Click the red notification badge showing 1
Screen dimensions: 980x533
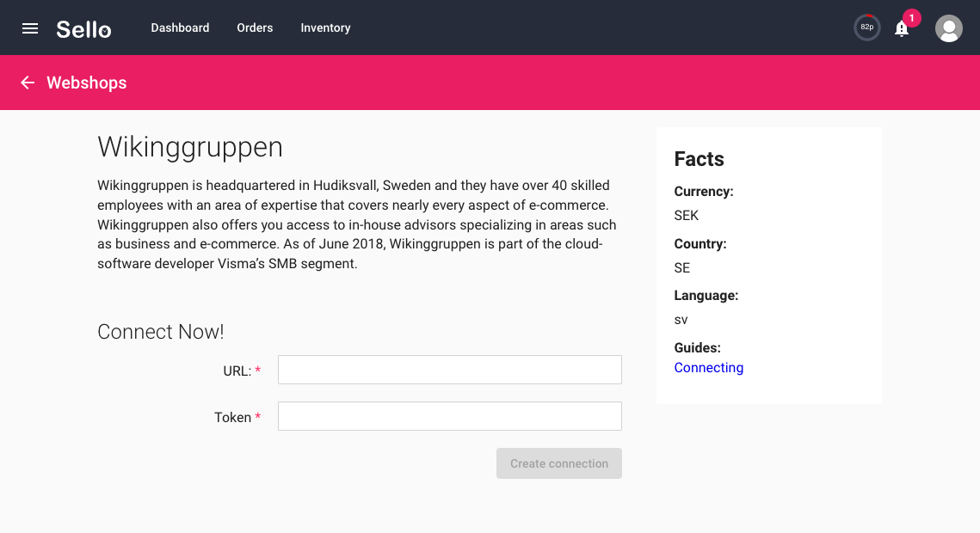tap(912, 18)
